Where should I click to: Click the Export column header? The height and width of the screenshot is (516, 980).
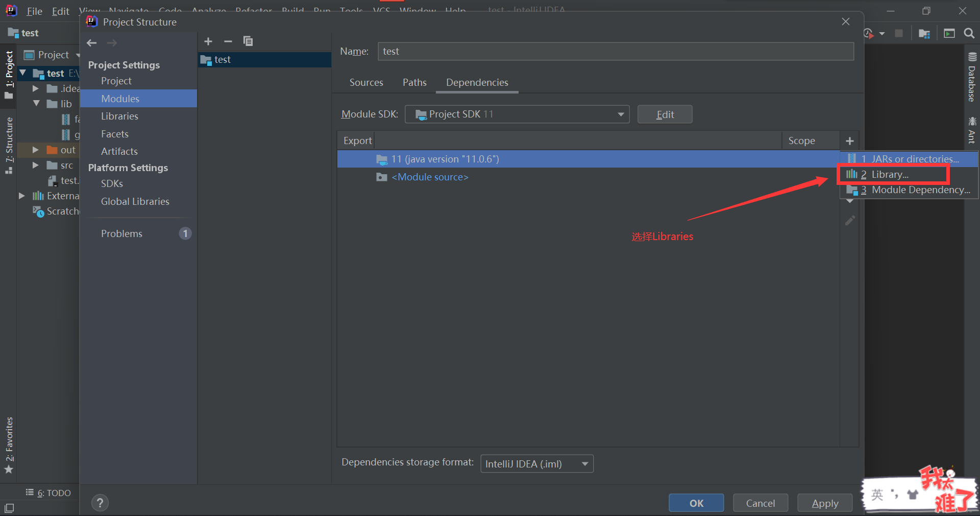pyautogui.click(x=356, y=141)
